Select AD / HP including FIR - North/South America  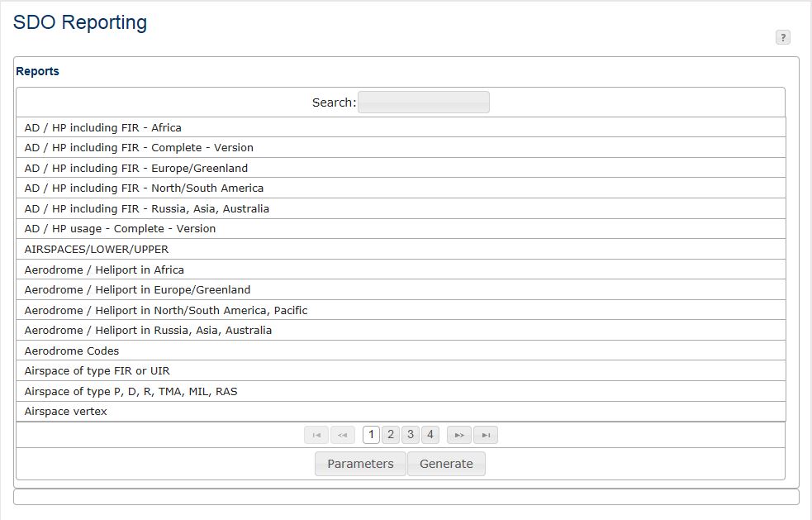(x=401, y=188)
